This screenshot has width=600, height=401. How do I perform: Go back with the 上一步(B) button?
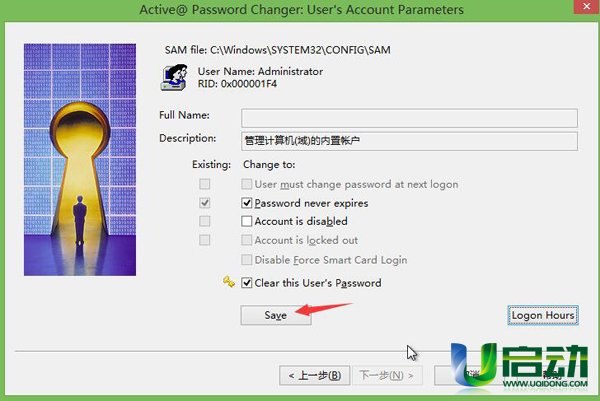point(315,375)
